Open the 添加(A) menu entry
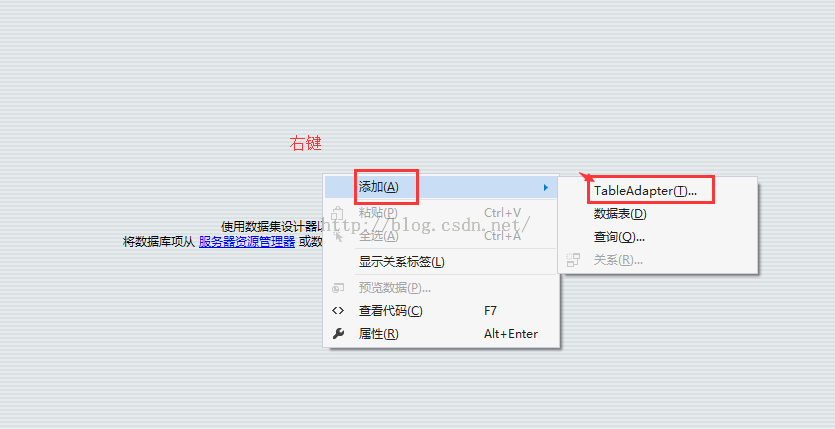This screenshot has width=835, height=429. tap(441, 187)
